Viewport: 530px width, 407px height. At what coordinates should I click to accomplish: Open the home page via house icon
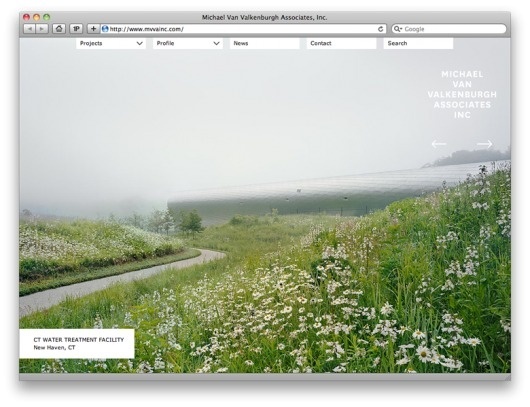click(59, 29)
